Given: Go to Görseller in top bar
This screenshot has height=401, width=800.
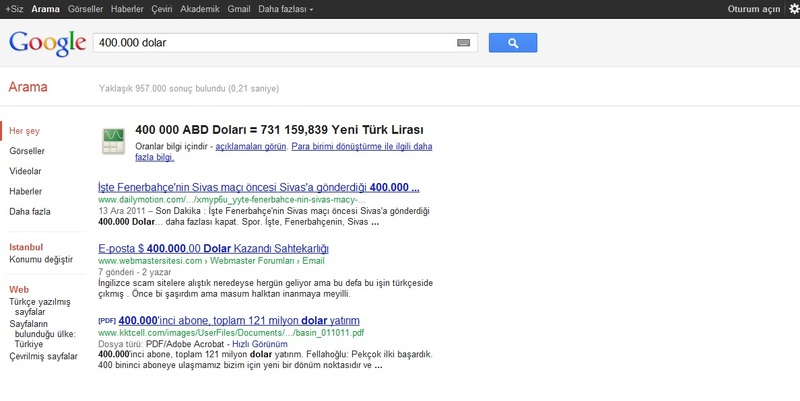Looking at the screenshot, I should (x=85, y=9).
